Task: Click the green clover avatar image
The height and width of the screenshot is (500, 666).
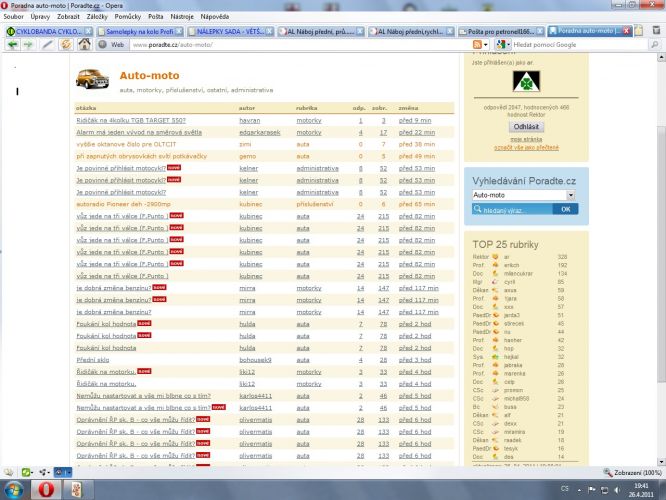Action: point(526,81)
